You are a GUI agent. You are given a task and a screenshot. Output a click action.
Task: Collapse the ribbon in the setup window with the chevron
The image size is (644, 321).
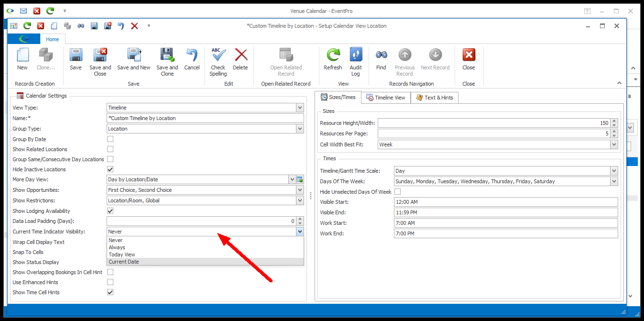point(619,83)
